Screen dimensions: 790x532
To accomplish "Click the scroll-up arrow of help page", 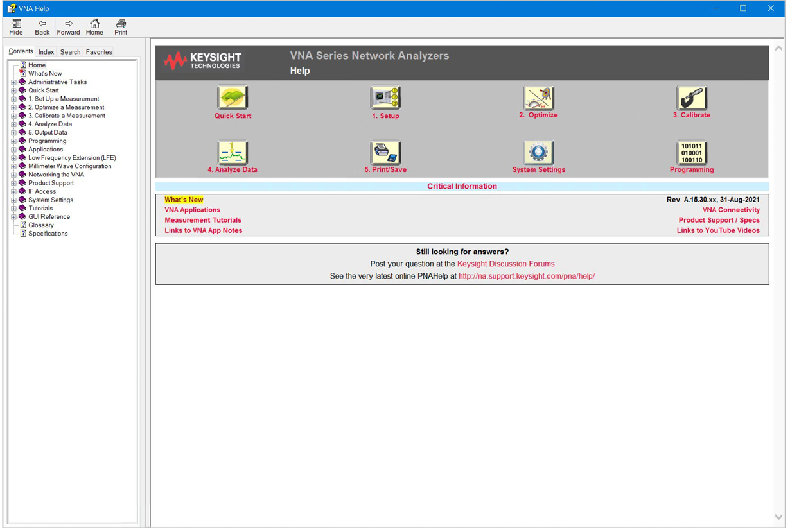I will (x=778, y=49).
